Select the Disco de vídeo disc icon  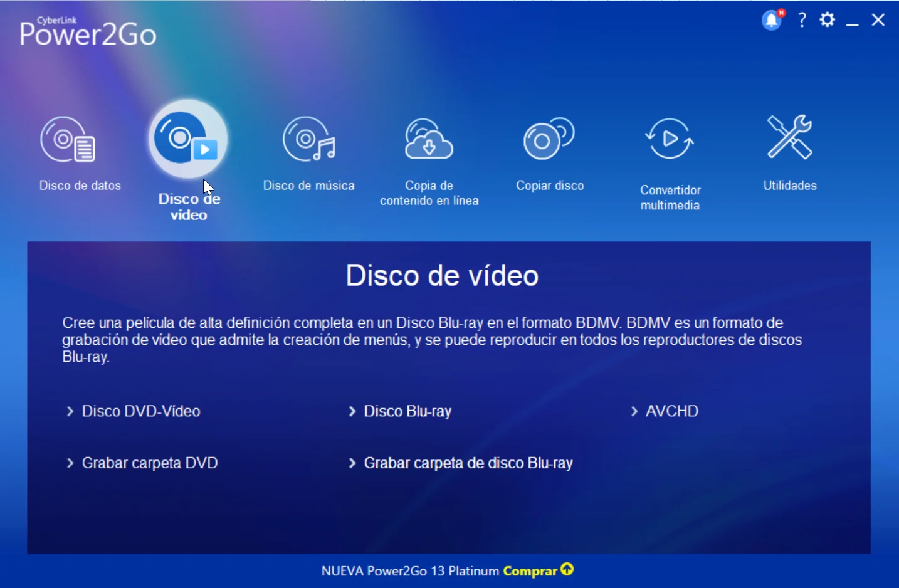tap(186, 138)
